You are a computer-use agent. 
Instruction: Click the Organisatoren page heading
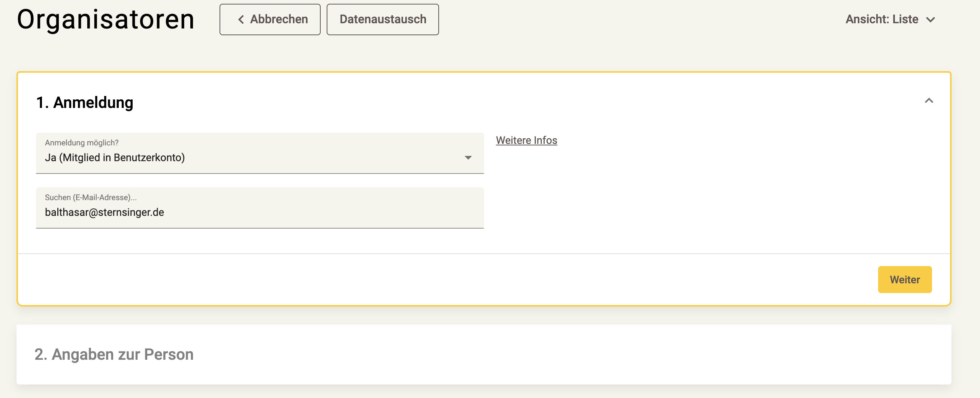coord(106,19)
